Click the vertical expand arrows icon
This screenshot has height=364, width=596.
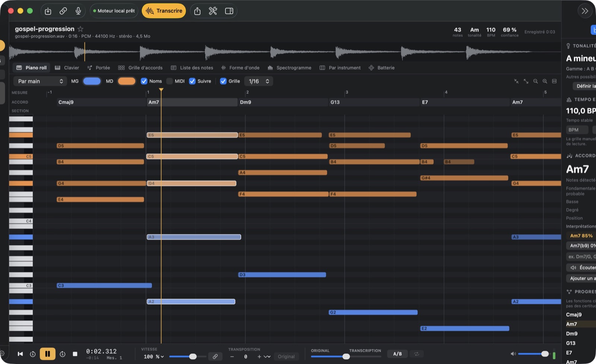[526, 81]
